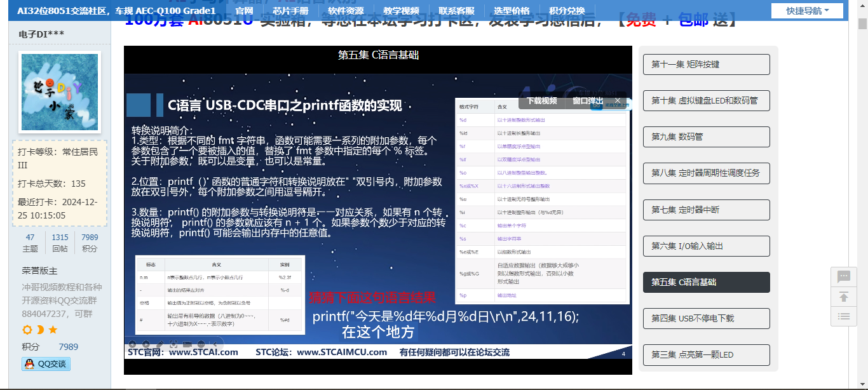Click the back-to-top arrow icon

[844, 297]
